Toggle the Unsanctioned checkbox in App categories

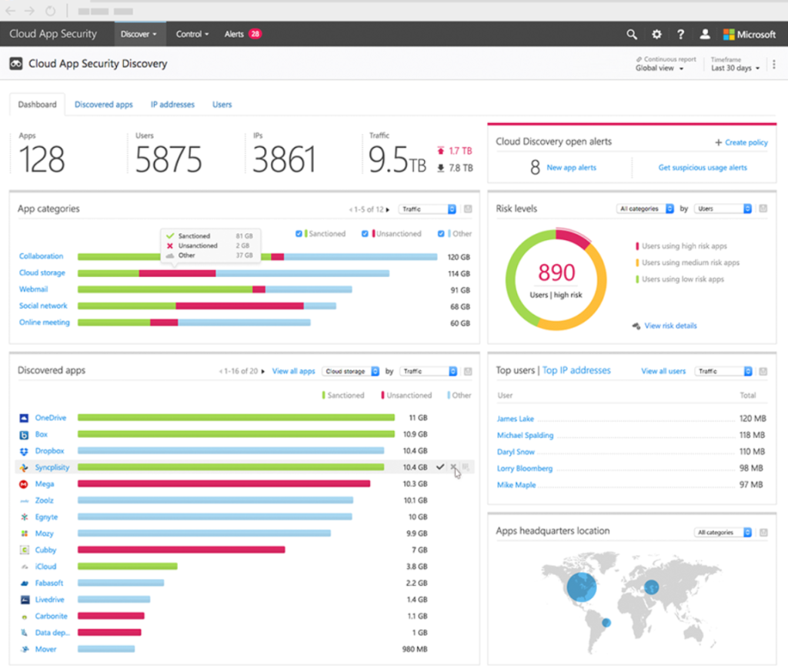coord(365,234)
